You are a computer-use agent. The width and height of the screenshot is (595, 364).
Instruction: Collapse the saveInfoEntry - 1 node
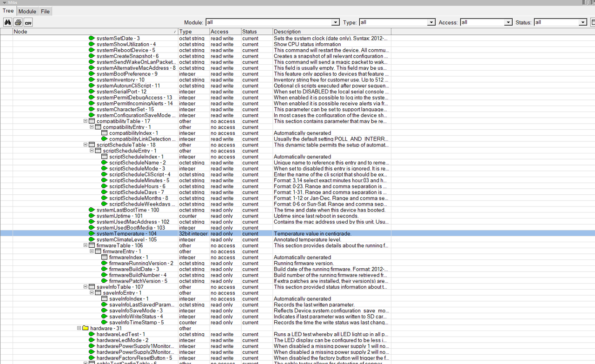coord(92,293)
